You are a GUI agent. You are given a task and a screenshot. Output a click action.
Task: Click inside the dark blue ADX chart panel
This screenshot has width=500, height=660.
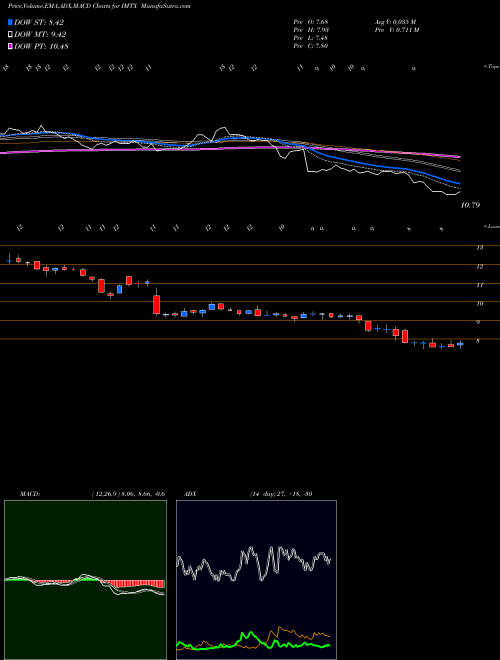click(x=256, y=580)
